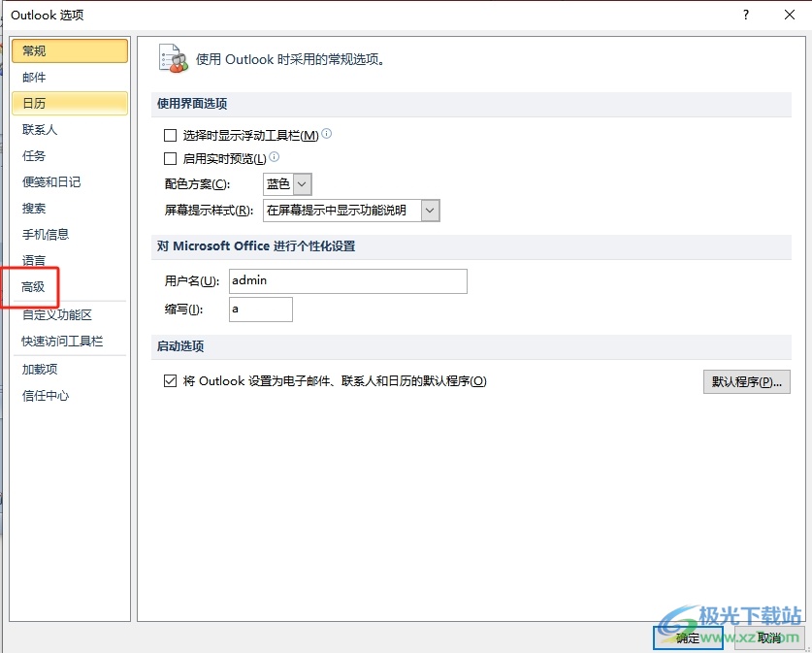Open 信任中心 trust center settings
The width and height of the screenshot is (812, 653).
(70, 396)
